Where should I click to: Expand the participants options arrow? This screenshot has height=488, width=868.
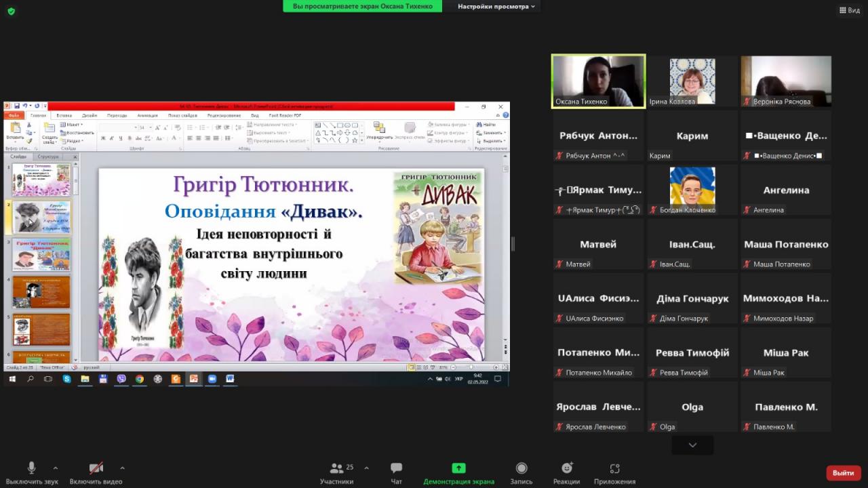pyautogui.click(x=366, y=468)
